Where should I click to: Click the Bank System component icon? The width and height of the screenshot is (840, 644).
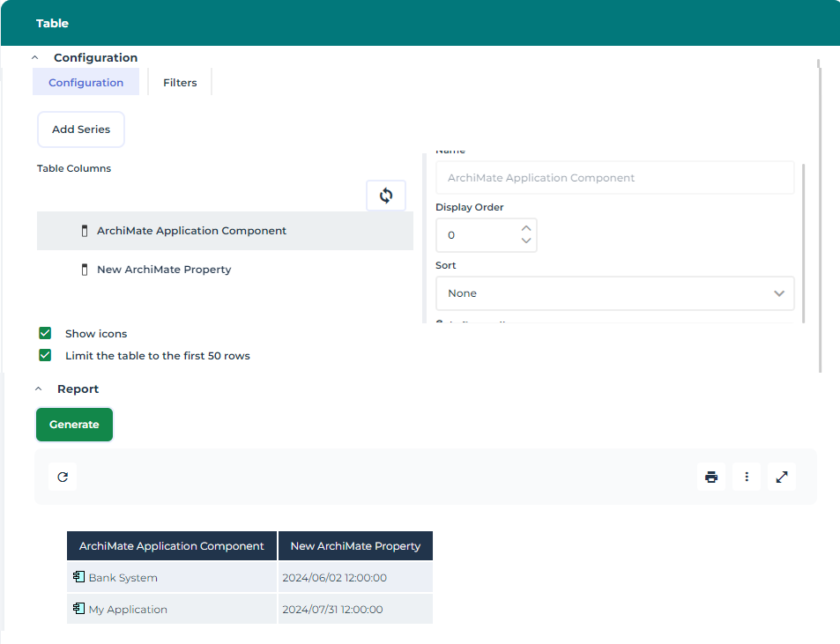(79, 578)
